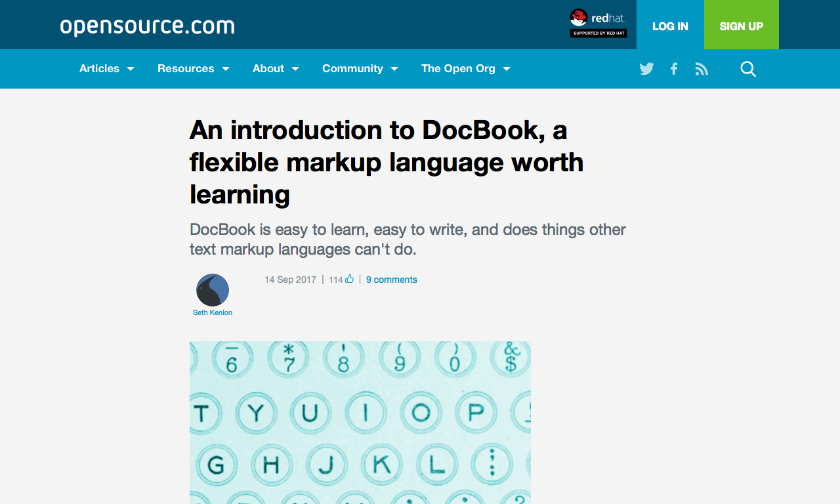
Task: Expand the Articles dropdown arrow
Action: pyautogui.click(x=131, y=69)
